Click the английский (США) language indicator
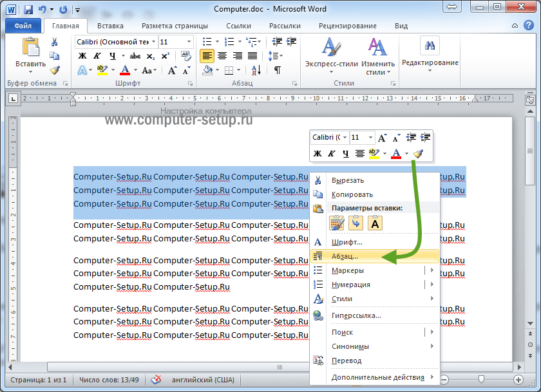Screen dimensions: 541x392 (x=201, y=380)
